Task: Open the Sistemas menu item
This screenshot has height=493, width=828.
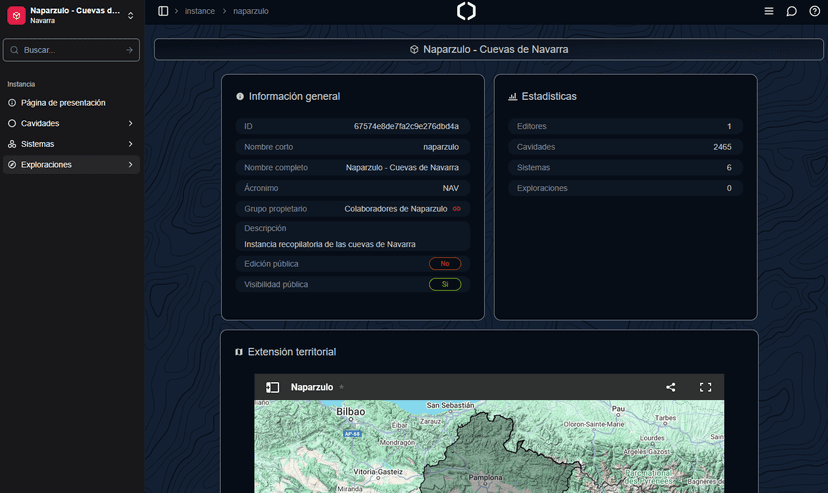Action: (x=71, y=144)
